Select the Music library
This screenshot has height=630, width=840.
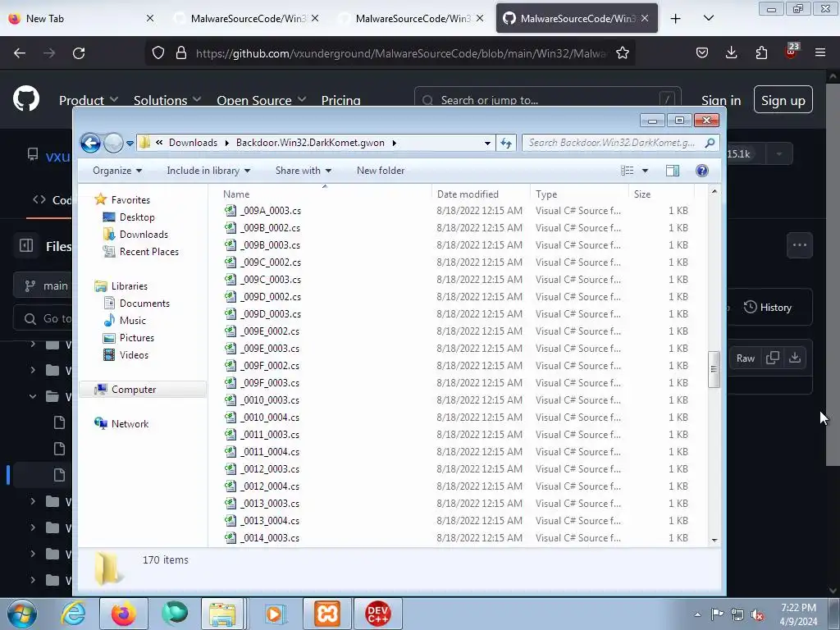pyautogui.click(x=132, y=321)
